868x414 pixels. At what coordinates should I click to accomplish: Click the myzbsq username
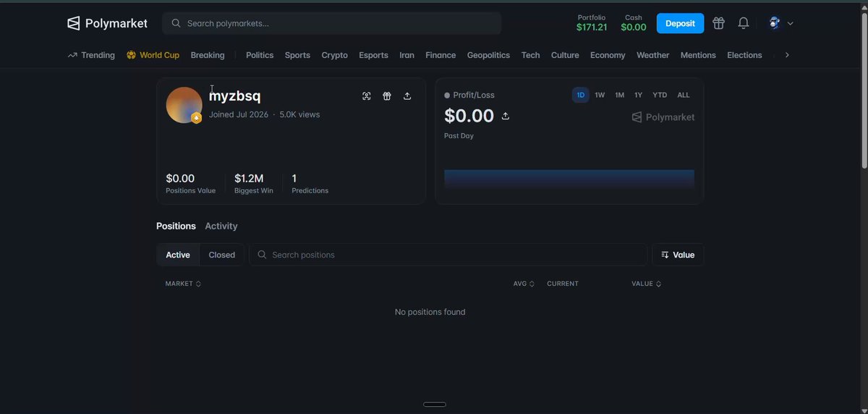pos(235,96)
